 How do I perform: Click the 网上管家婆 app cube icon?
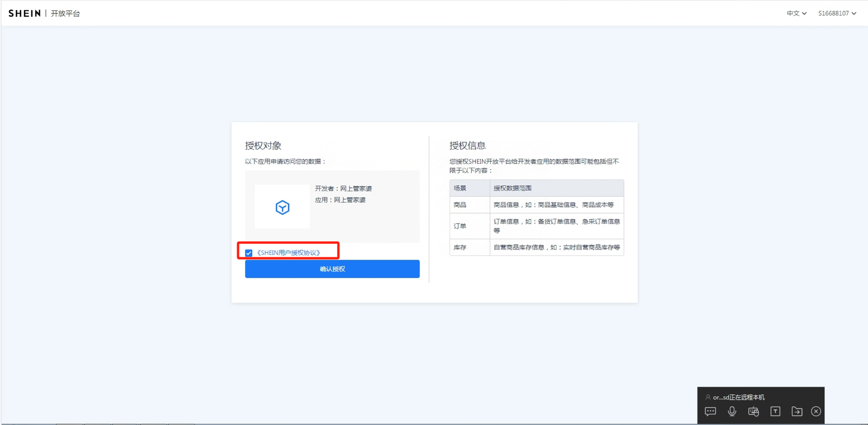[282, 207]
